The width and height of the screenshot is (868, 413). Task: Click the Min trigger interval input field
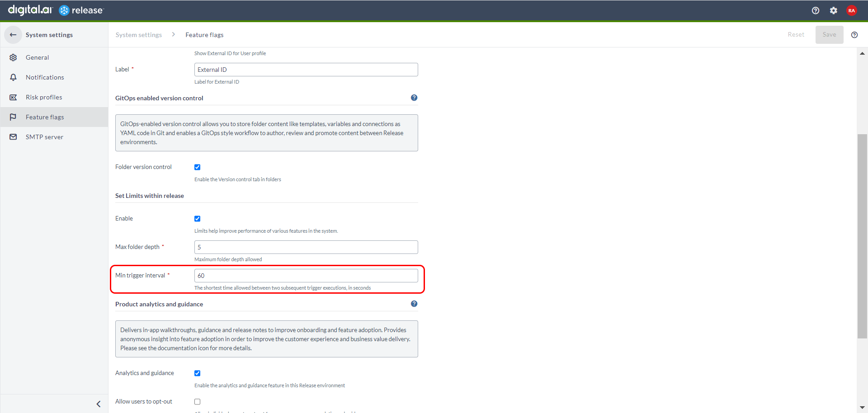(x=306, y=276)
